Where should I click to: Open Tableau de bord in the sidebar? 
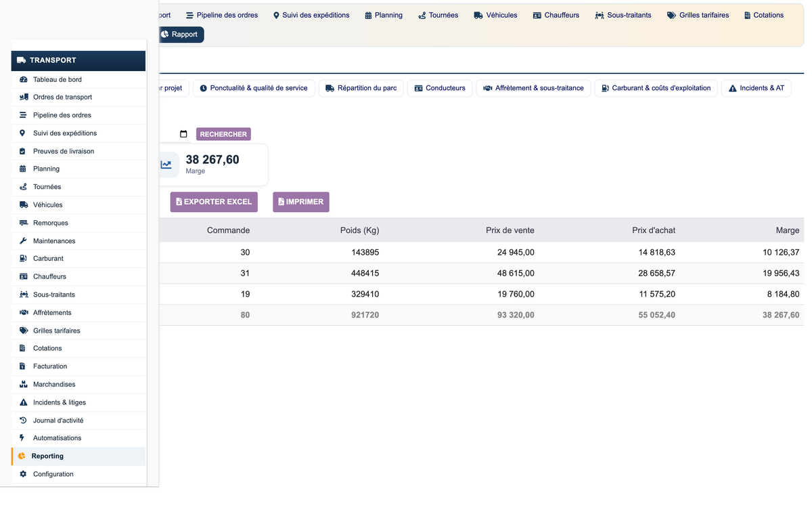(78, 79)
